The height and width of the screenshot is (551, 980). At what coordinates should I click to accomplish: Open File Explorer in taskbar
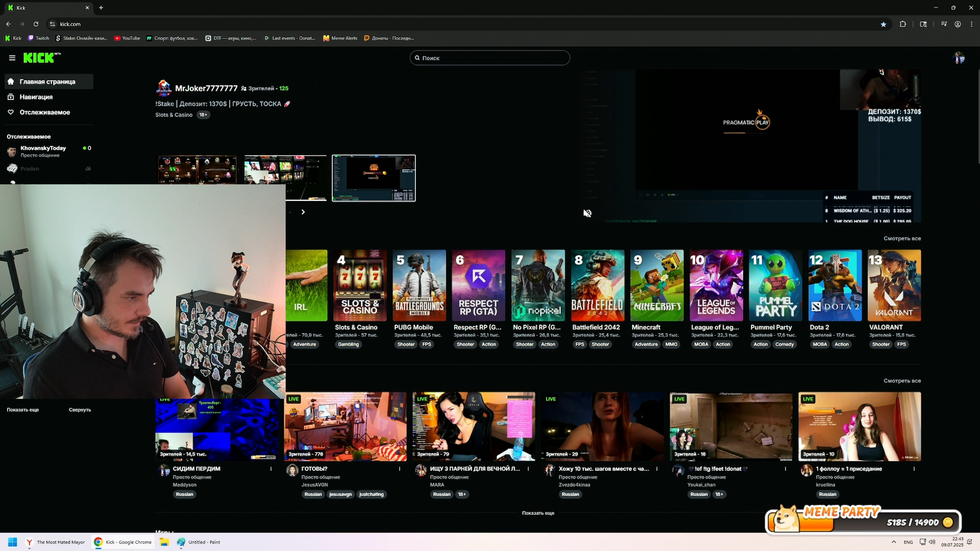coord(164,542)
